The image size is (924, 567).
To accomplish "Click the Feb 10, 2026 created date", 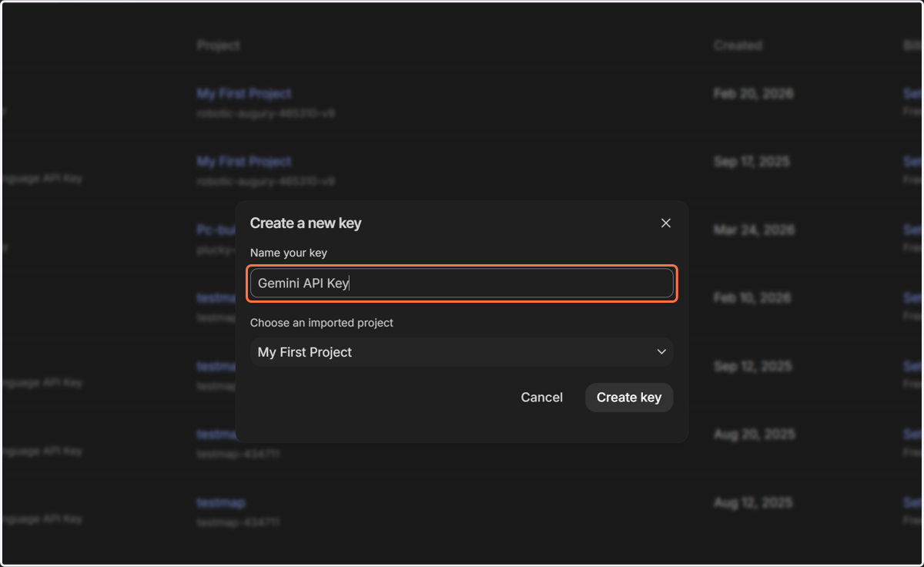I will point(753,298).
